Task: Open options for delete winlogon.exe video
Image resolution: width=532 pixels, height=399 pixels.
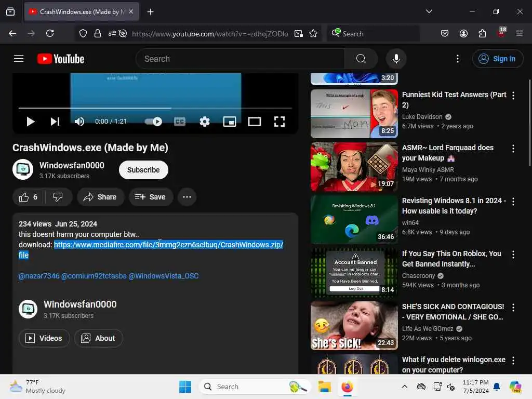Action: [513, 361]
